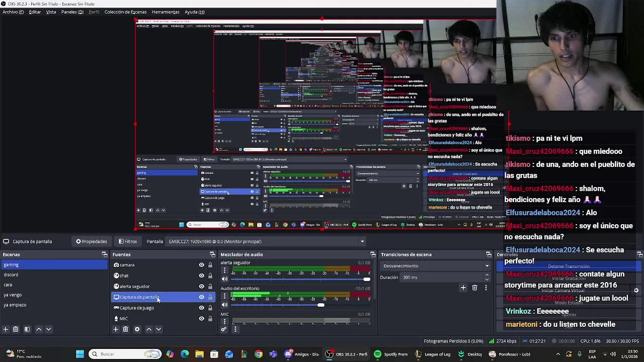Image resolution: width=644 pixels, height=362 pixels.
Task: Open the Editar menu
Action: [x=35, y=12]
